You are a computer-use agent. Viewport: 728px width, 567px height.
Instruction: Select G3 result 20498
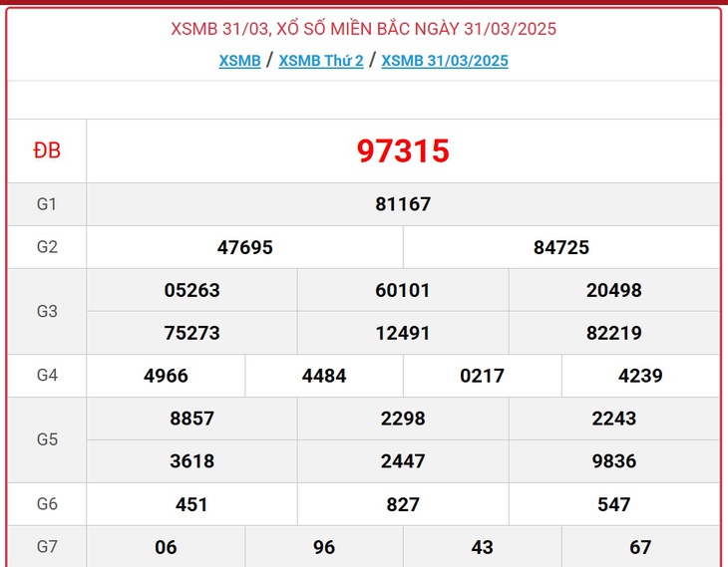[613, 290]
